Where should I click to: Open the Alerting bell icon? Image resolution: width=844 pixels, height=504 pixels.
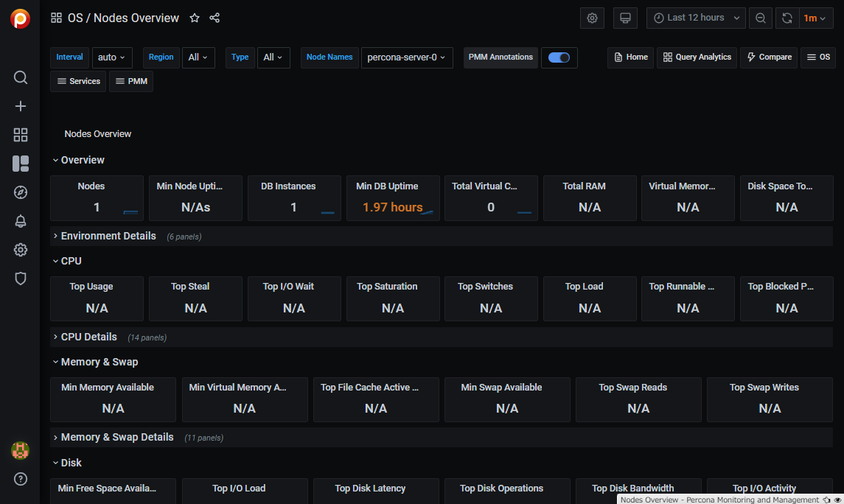click(21, 221)
